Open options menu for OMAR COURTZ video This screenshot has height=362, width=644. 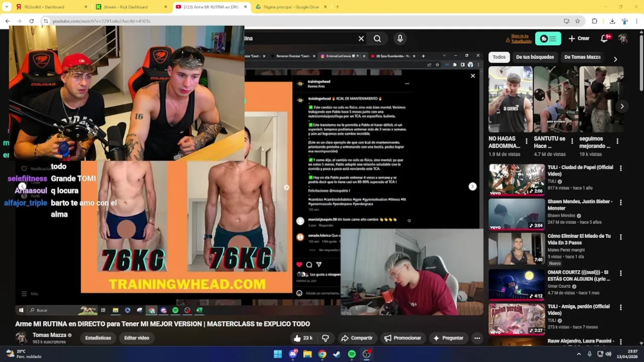click(x=620, y=274)
